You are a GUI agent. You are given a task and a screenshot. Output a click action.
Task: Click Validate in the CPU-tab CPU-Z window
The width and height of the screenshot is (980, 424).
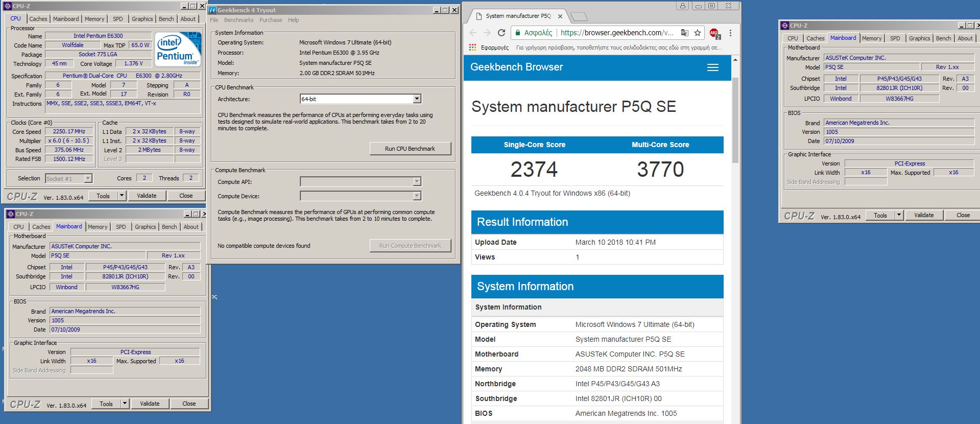[x=147, y=196]
